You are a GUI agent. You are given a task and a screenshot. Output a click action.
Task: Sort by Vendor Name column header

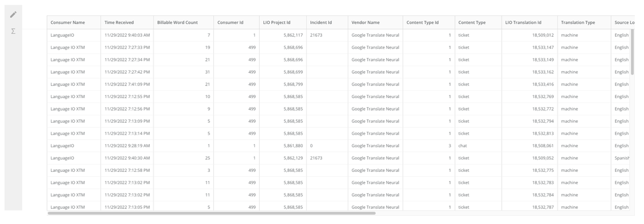(366, 23)
